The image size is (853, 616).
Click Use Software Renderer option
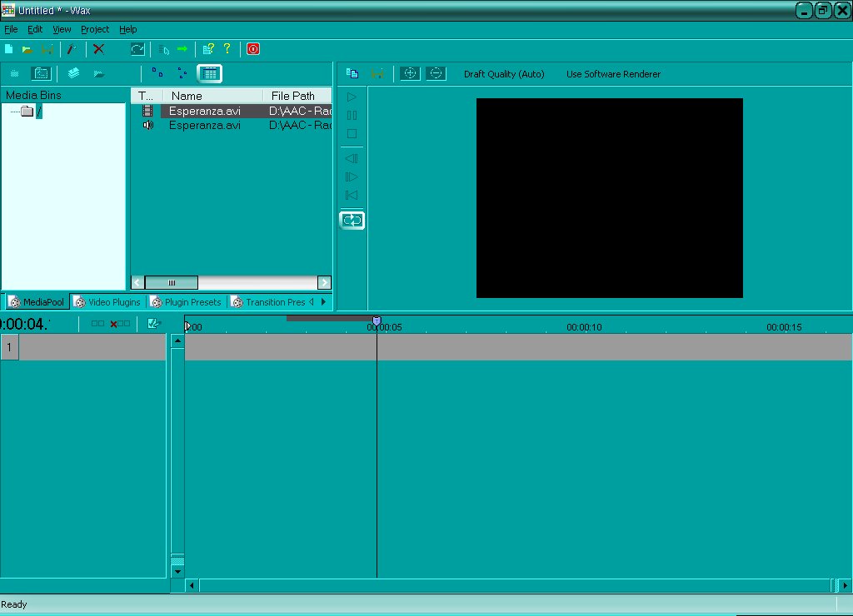tap(613, 74)
